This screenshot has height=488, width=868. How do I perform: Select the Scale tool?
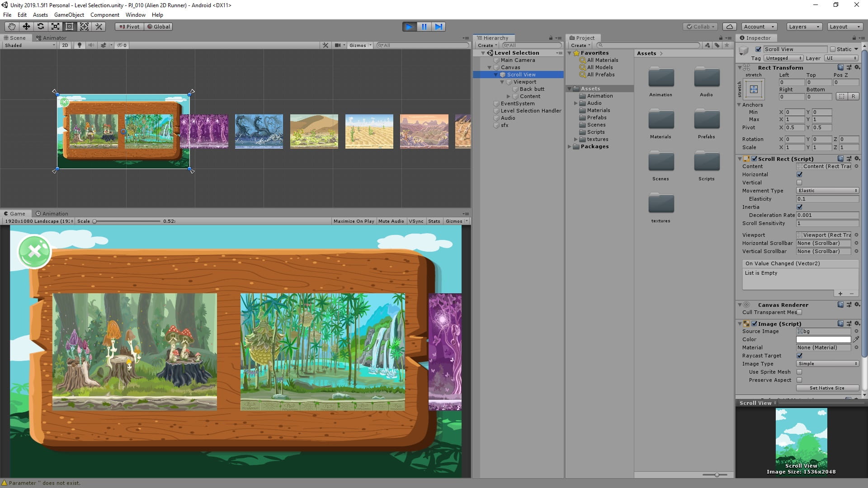pyautogui.click(x=55, y=27)
